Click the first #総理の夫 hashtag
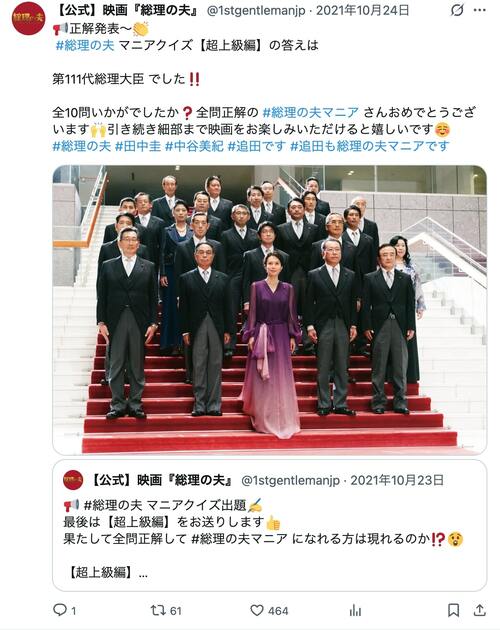500x630 pixels. tap(85, 45)
